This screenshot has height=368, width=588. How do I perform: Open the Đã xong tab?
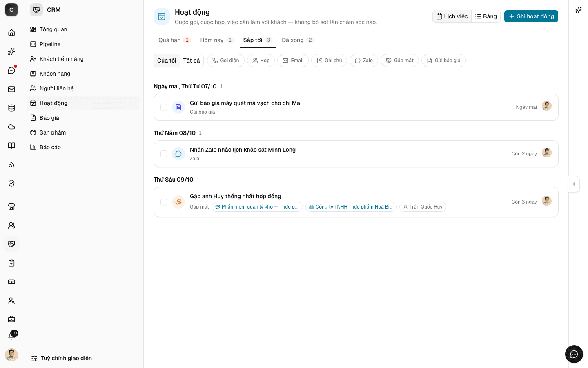(298, 40)
